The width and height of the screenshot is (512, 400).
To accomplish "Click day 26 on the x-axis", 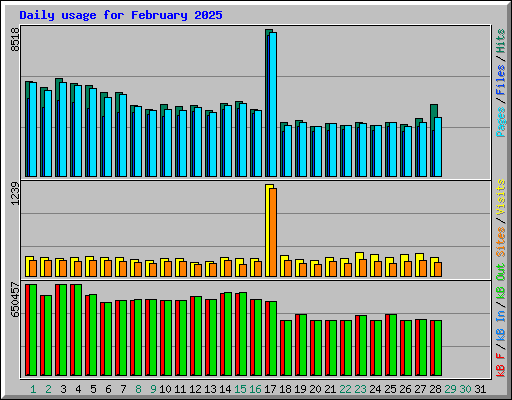I will click(405, 389).
